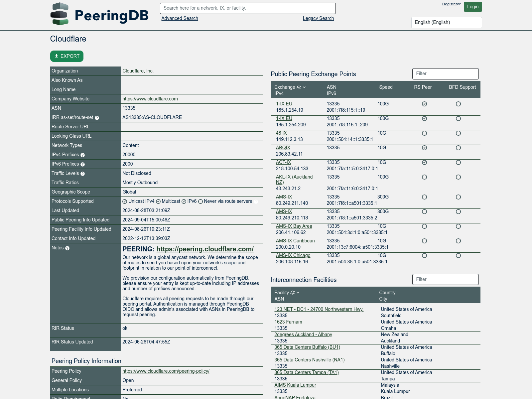Select the Last Updated value 2024-08-28T03:21:09Z
The image size is (532, 399).
click(x=146, y=210)
